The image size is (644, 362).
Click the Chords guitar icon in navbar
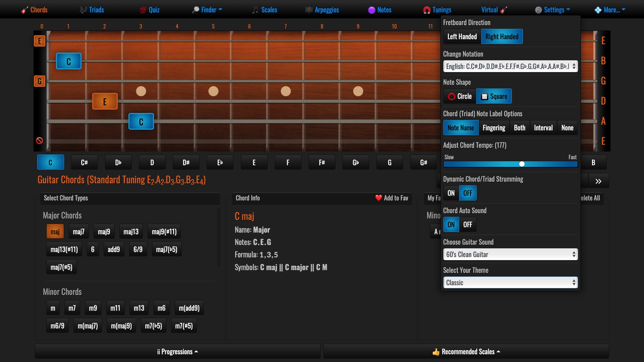coord(24,10)
